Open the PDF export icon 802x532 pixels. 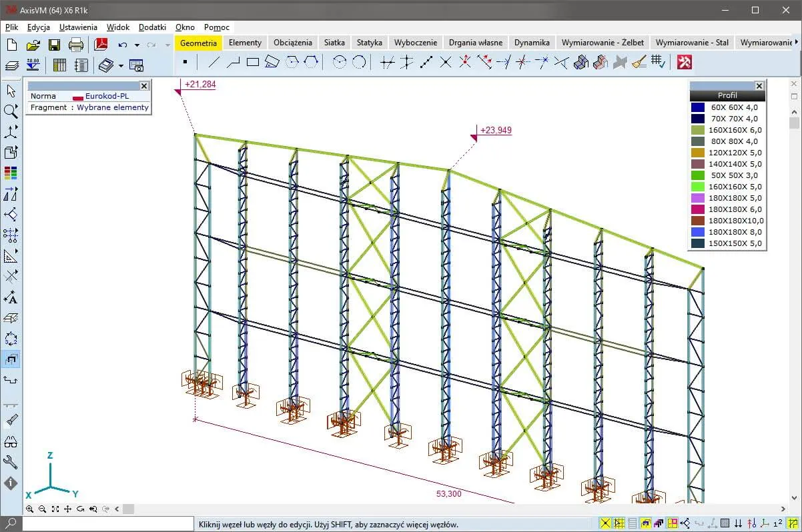click(x=101, y=45)
